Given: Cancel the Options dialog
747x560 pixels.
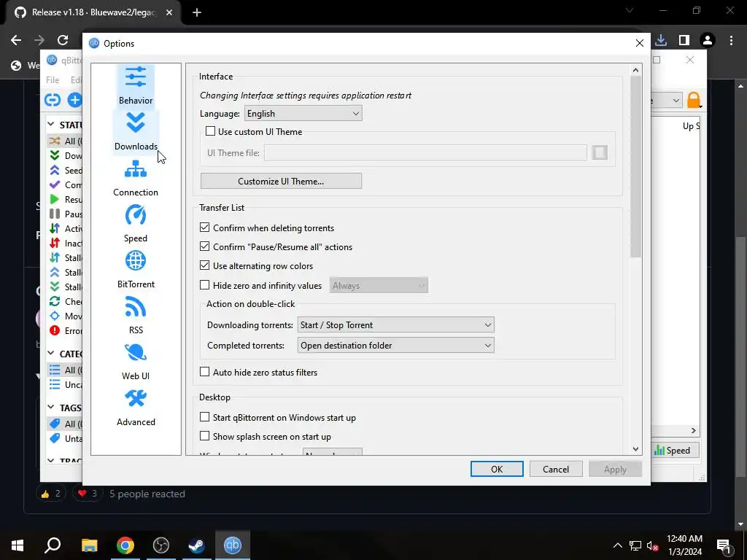Looking at the screenshot, I should tap(556, 469).
